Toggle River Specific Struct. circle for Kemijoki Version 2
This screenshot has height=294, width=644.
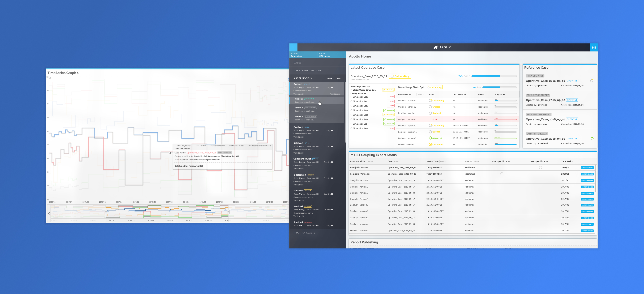coord(502,174)
